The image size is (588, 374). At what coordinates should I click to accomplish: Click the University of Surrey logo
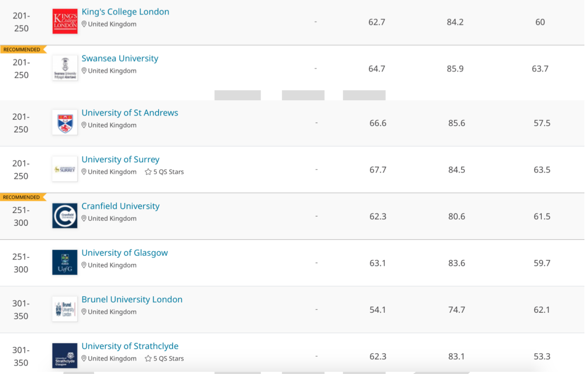click(x=65, y=169)
